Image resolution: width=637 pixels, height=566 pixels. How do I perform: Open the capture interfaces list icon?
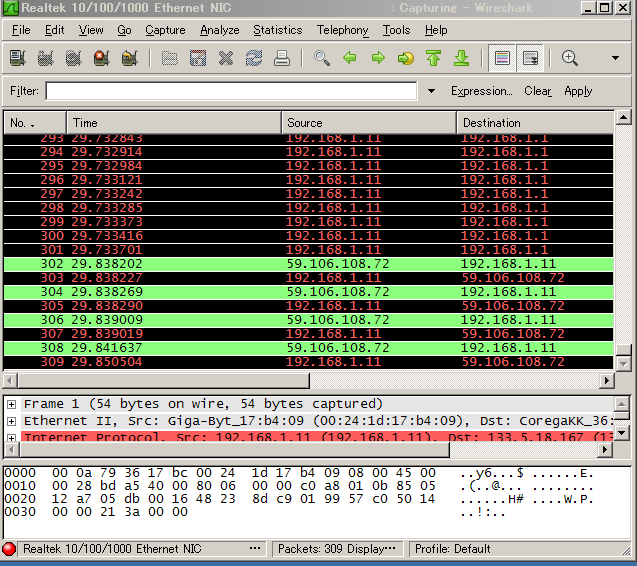[17, 58]
